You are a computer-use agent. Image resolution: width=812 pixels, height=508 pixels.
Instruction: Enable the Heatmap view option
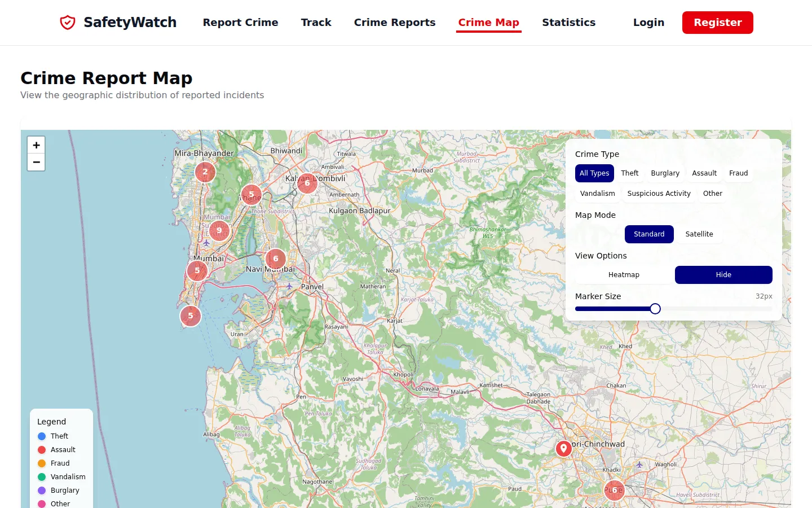point(624,275)
